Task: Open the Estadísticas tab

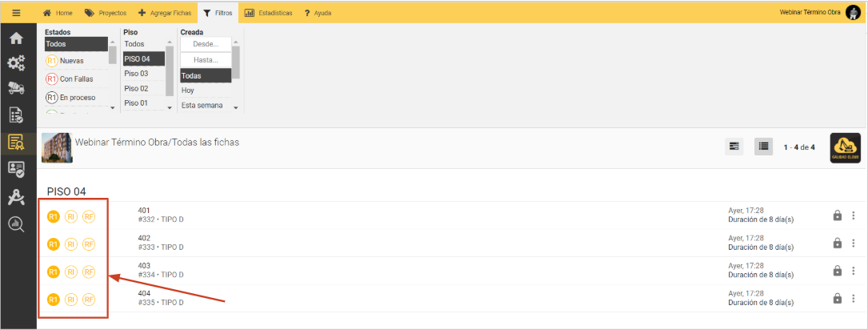Action: coord(268,14)
